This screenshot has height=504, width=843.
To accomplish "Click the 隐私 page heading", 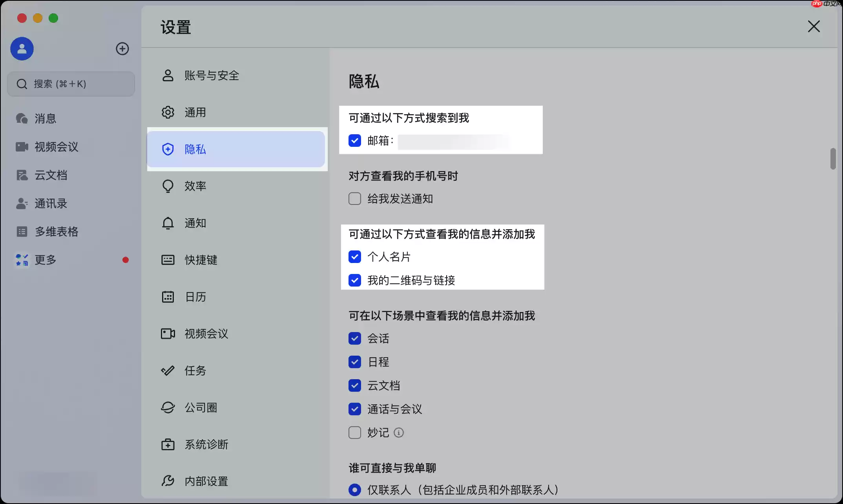I will pyautogui.click(x=364, y=82).
